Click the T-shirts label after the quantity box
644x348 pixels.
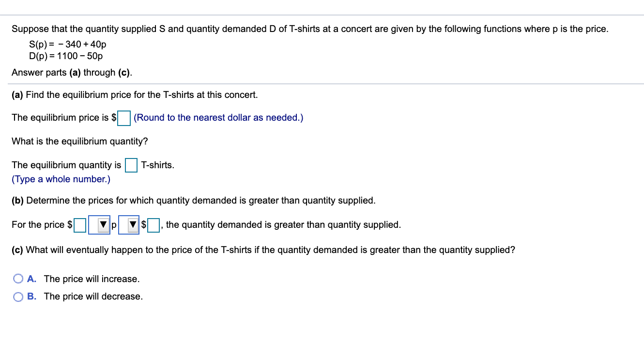(157, 165)
